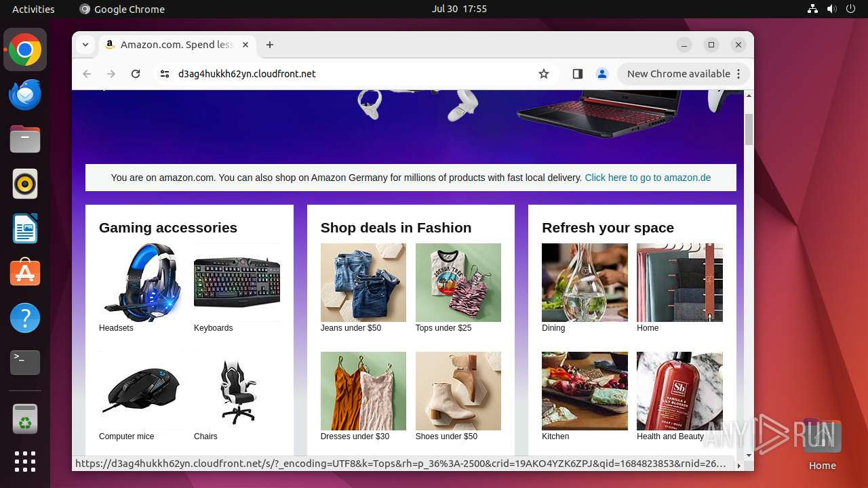Click the Shoes under $50 link
Screen dimensions: 868x488
[446, 436]
